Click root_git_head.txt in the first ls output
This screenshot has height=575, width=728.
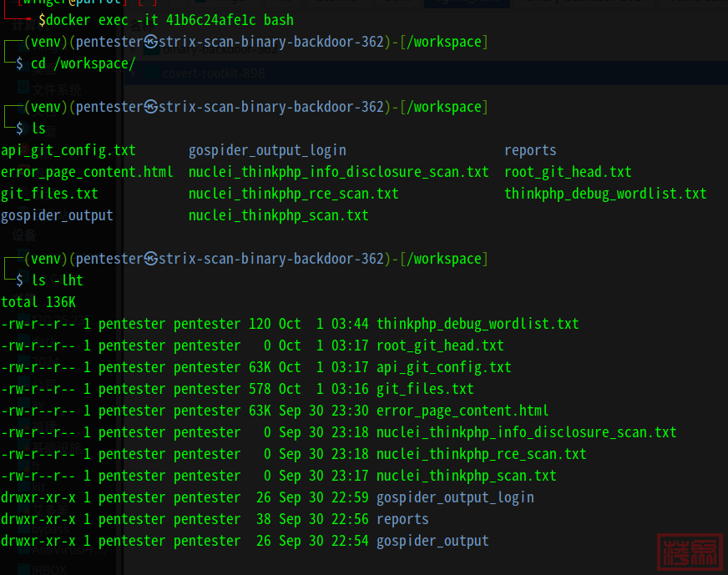pyautogui.click(x=568, y=172)
